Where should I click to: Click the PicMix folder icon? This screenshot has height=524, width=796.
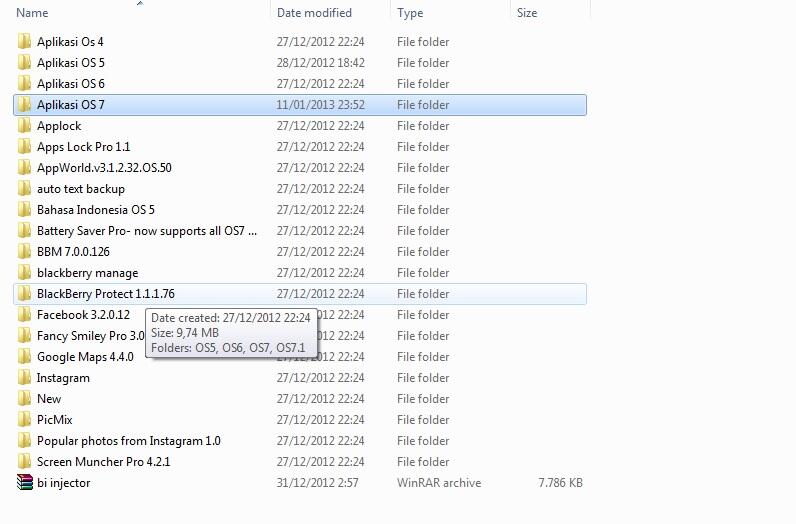(24, 420)
